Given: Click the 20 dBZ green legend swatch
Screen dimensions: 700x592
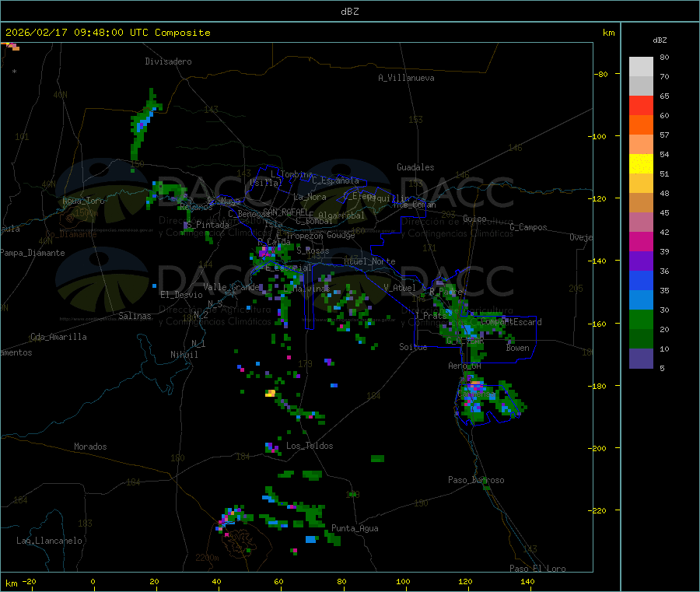Looking at the screenshot, I should pyautogui.click(x=641, y=319).
